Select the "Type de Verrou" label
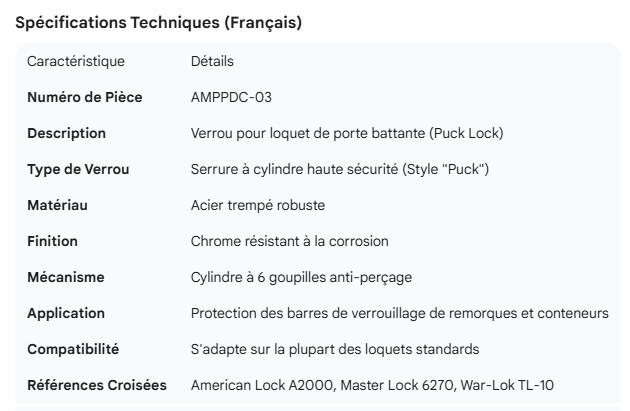 coord(78,170)
